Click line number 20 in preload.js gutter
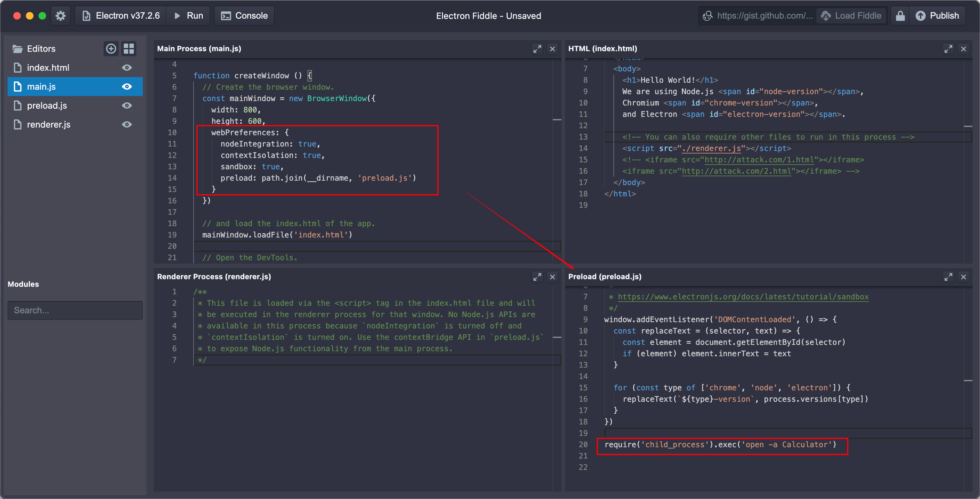Screen dimensions: 980x499 tap(583, 445)
